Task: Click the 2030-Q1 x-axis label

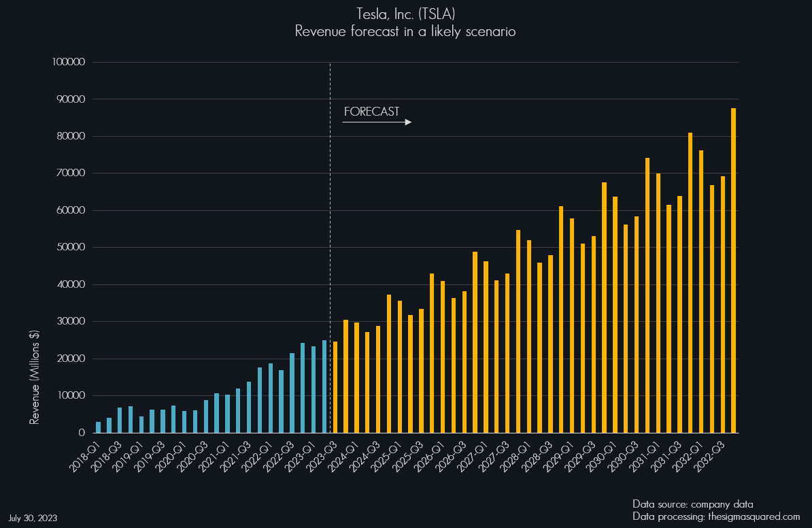Action: (601, 455)
